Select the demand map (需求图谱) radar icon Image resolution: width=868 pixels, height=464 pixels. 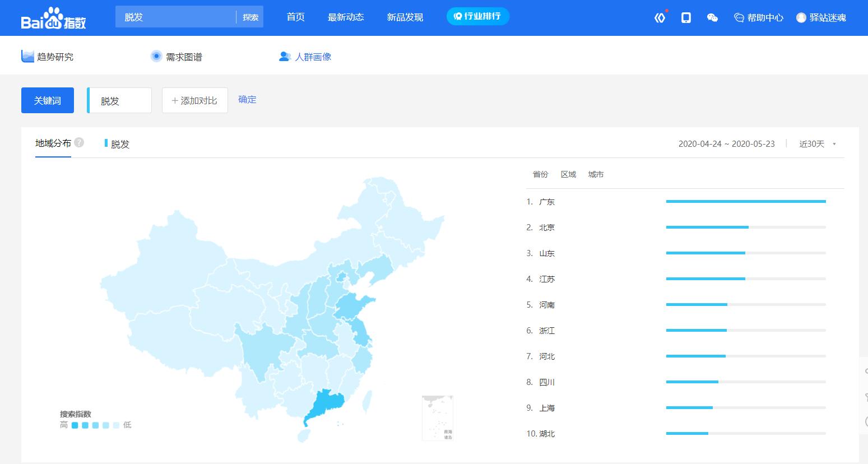click(x=156, y=56)
